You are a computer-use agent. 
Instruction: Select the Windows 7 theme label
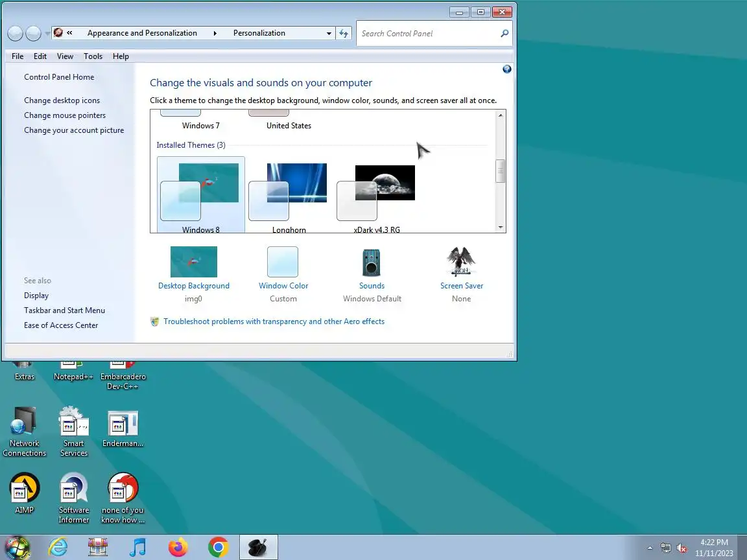tap(200, 126)
